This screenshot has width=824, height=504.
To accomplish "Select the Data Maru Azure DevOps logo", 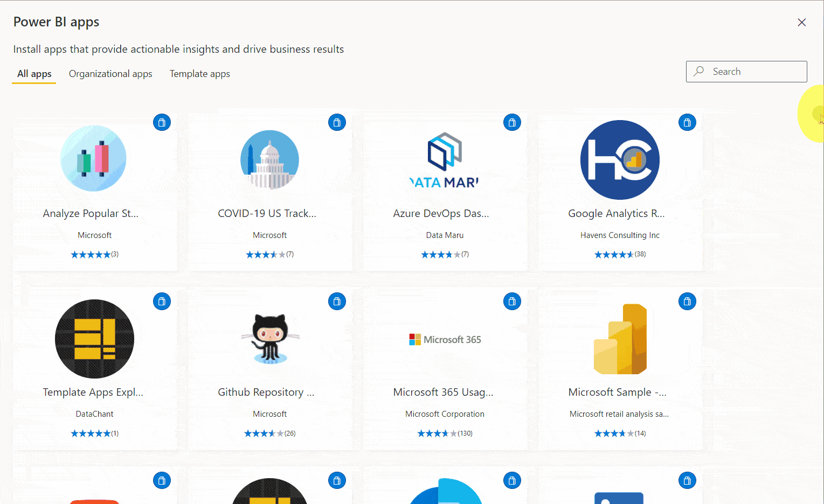I will tap(445, 159).
